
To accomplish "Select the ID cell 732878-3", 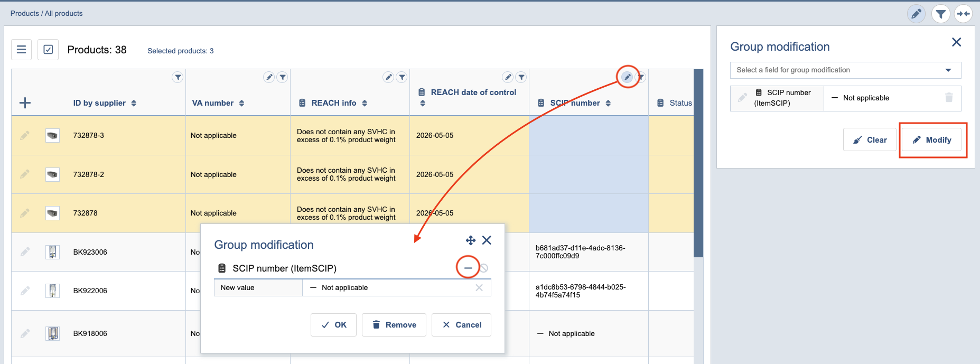I will [89, 136].
